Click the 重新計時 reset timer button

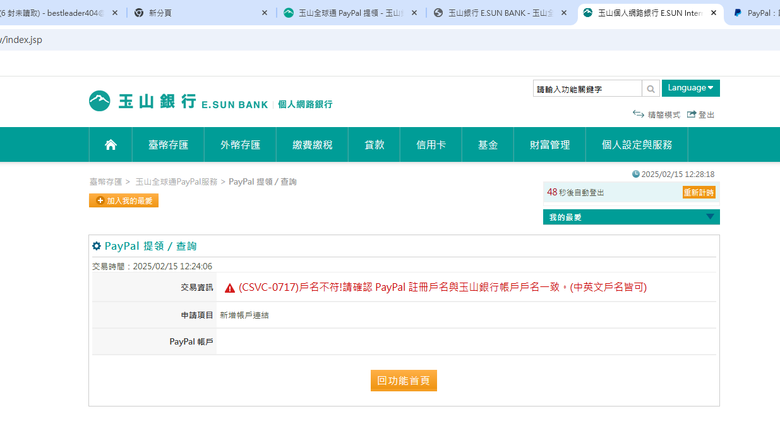point(699,193)
